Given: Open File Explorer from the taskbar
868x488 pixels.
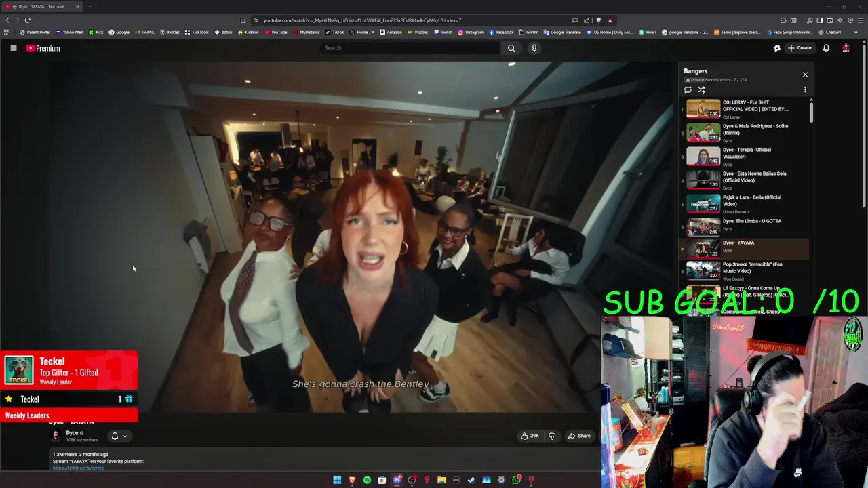Looking at the screenshot, I should click(x=441, y=480).
